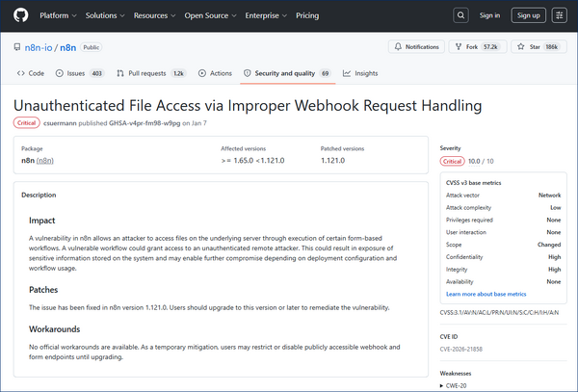Image resolution: width=578 pixels, height=392 pixels.
Task: Click the Sign in link
Action: (x=489, y=15)
